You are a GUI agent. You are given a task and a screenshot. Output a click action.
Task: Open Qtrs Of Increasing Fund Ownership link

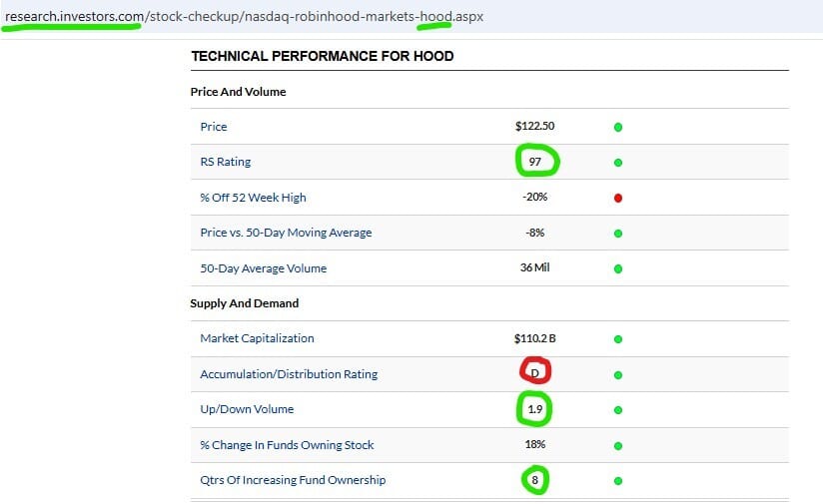(x=293, y=480)
